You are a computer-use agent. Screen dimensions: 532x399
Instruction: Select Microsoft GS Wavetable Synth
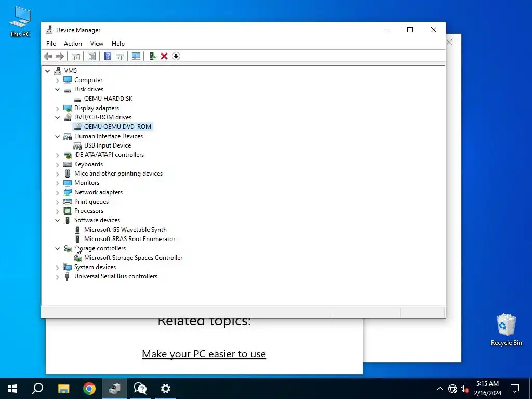coord(125,230)
